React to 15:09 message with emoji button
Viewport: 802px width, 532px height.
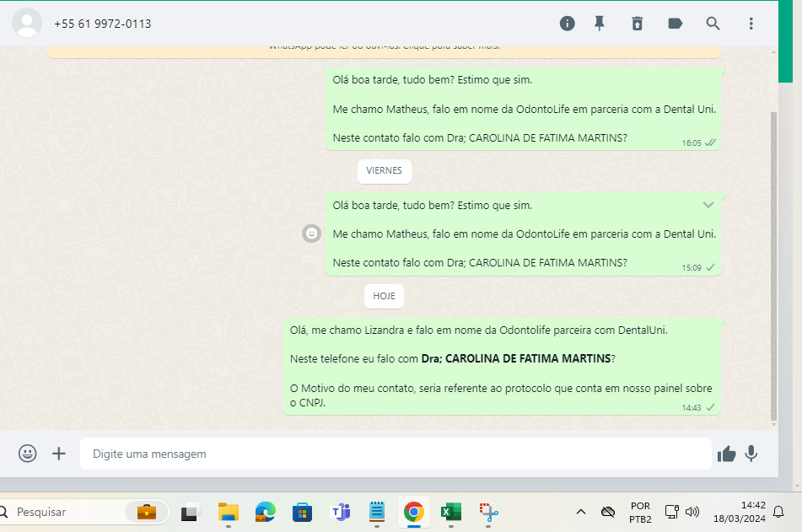pos(311,234)
